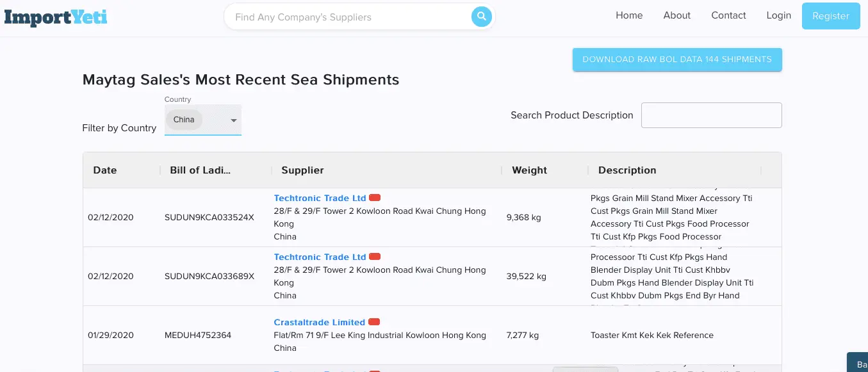Screen dimensions: 868x372
Task: Click the Bill of Lading column header
Action: [200, 170]
